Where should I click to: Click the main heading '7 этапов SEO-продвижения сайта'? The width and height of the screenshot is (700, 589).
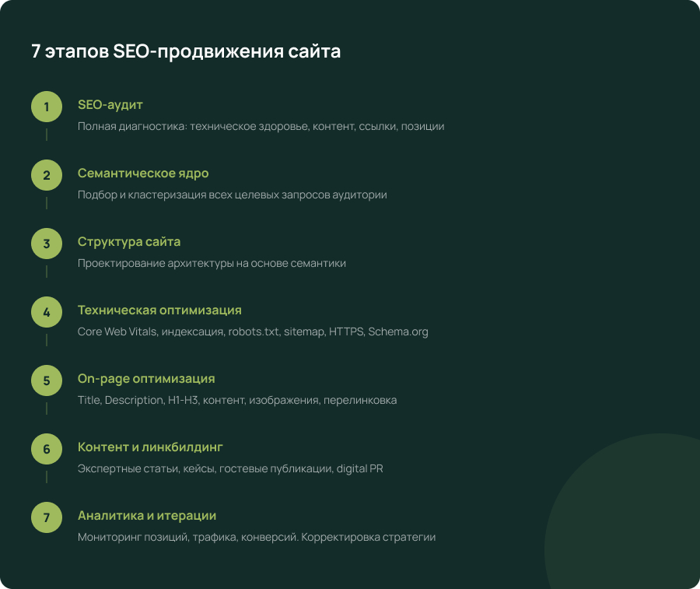(186, 51)
